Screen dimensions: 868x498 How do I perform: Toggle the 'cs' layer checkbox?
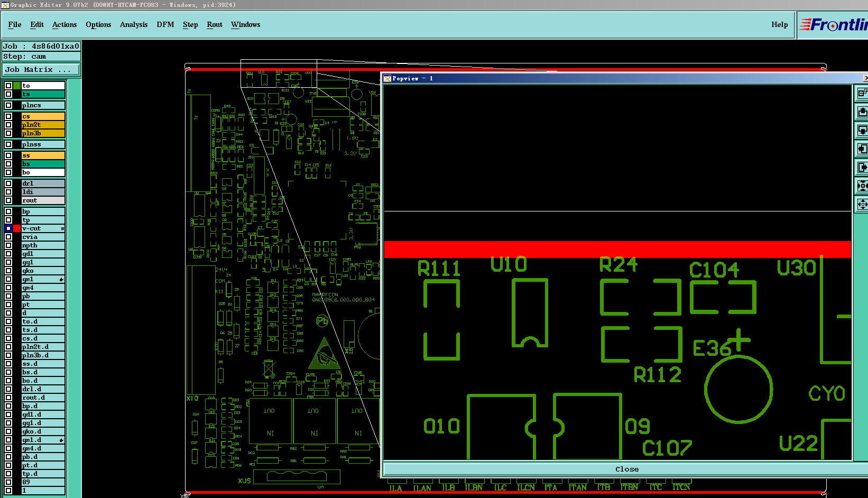[8, 116]
